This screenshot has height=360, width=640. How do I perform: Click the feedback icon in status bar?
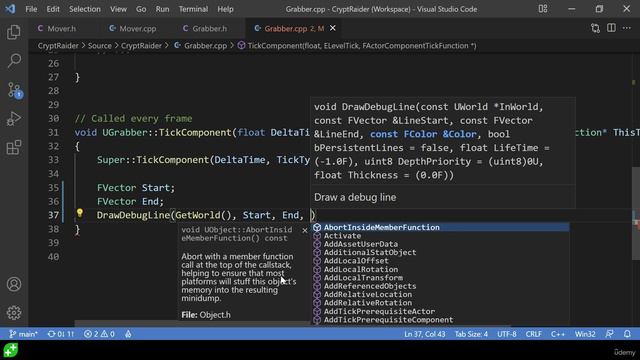click(x=609, y=334)
